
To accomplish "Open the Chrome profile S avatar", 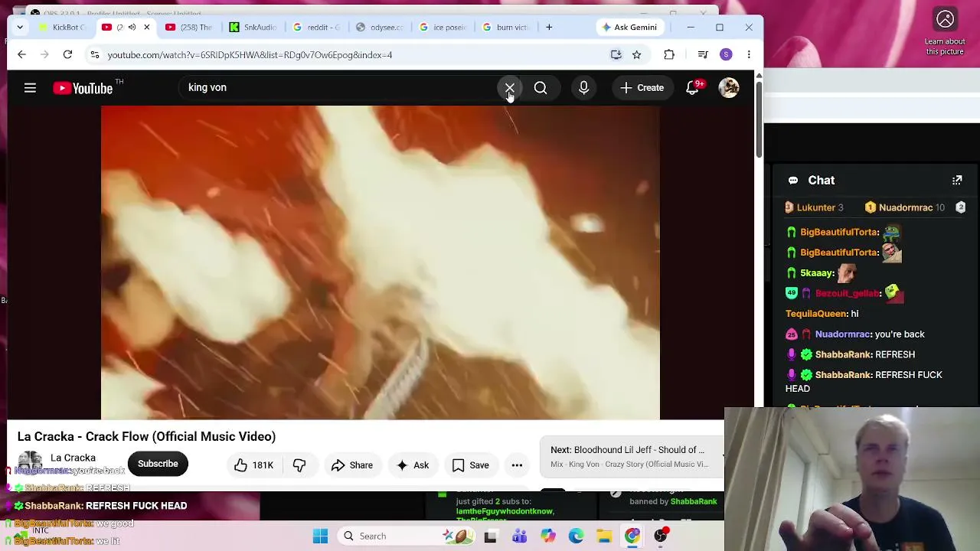I will [x=726, y=54].
